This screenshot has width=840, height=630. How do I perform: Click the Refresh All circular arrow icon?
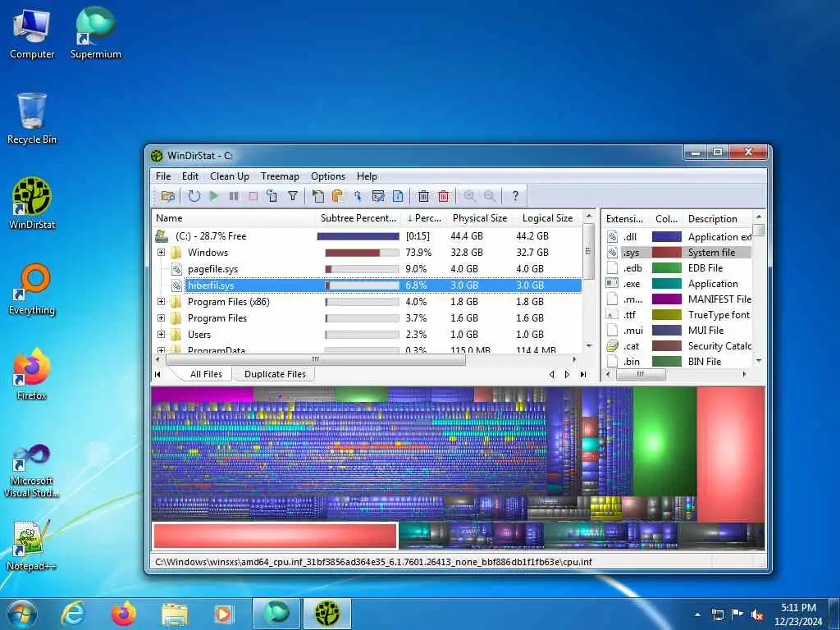(x=194, y=196)
